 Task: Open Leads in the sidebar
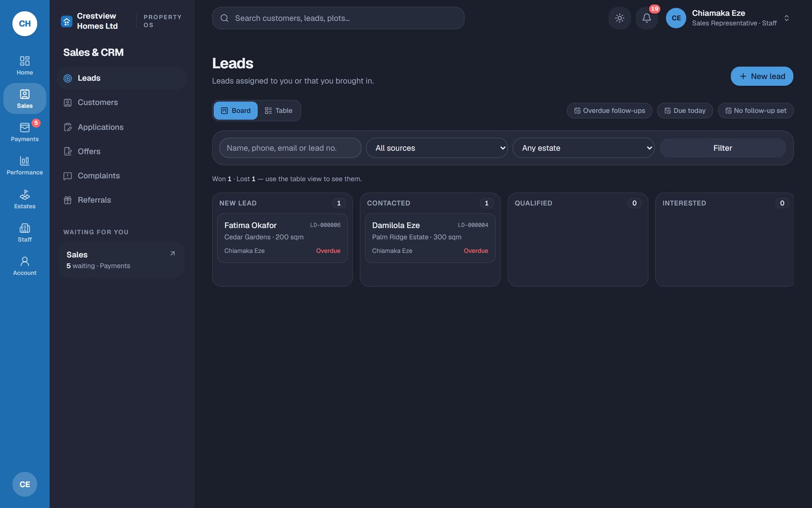pos(122,78)
